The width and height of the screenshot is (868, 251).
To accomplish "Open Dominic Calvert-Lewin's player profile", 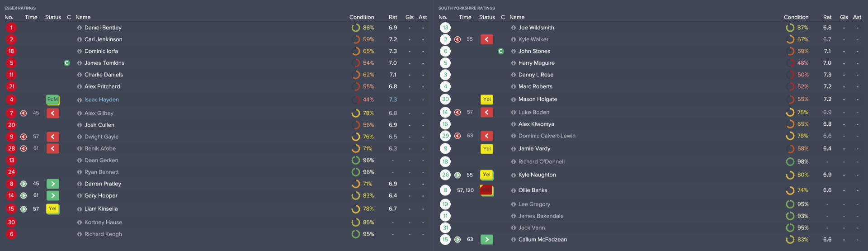I will [547, 136].
